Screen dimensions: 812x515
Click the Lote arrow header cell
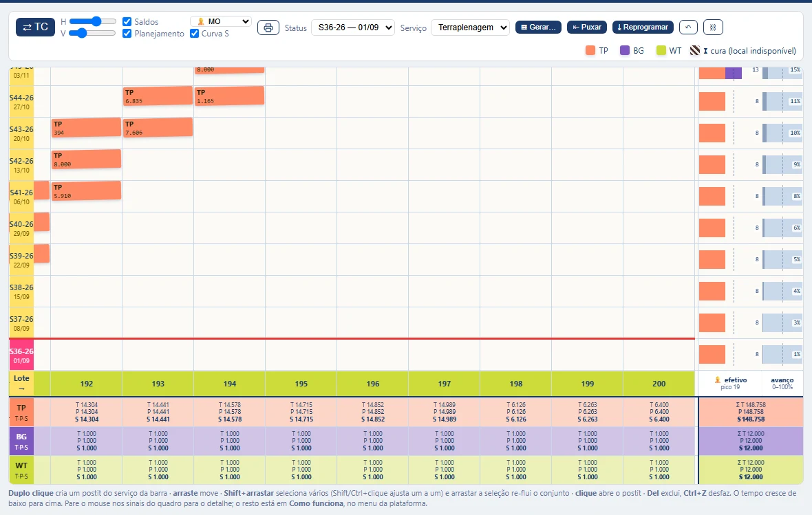tap(21, 384)
